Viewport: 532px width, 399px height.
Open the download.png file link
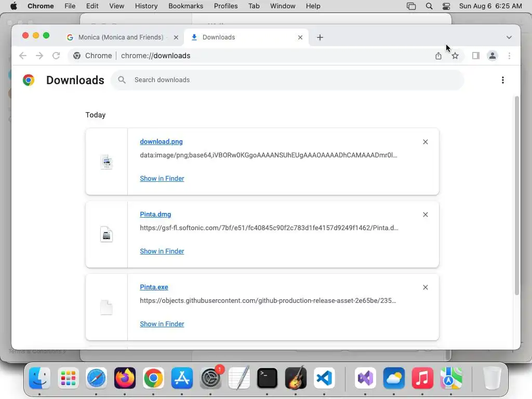coord(161,141)
